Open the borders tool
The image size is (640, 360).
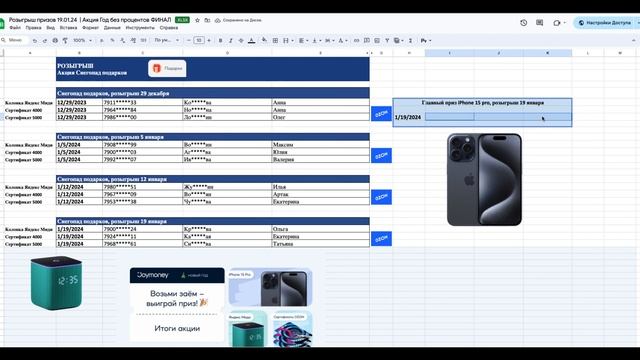tap(275, 40)
